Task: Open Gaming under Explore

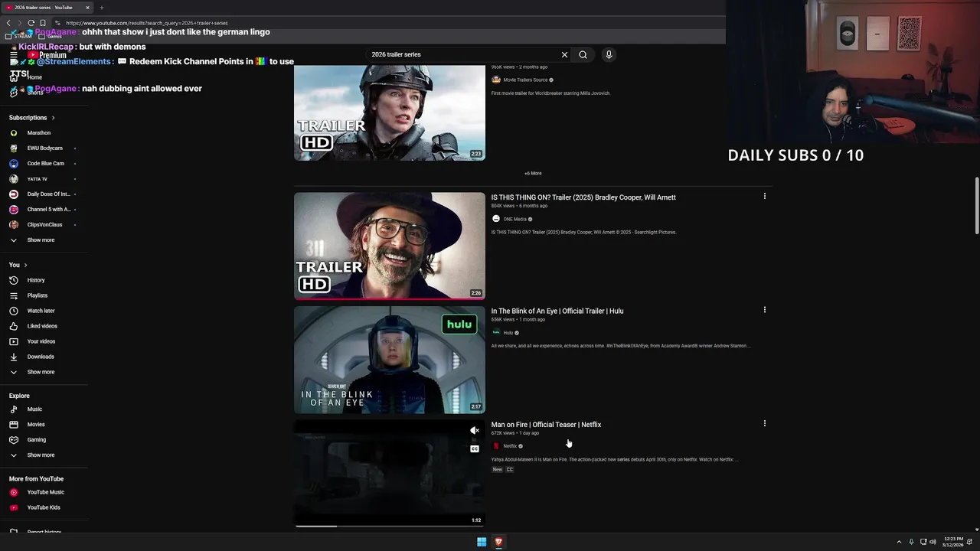Action: click(x=37, y=440)
